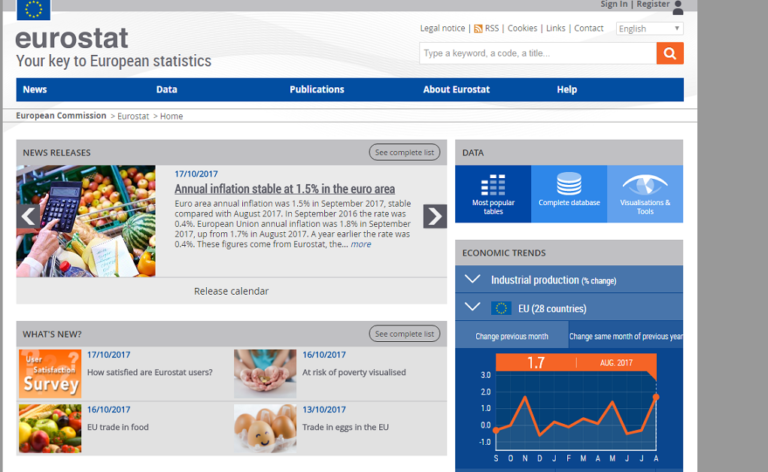
Task: Expand the Industrial production indicator chevron
Action: coord(472,279)
